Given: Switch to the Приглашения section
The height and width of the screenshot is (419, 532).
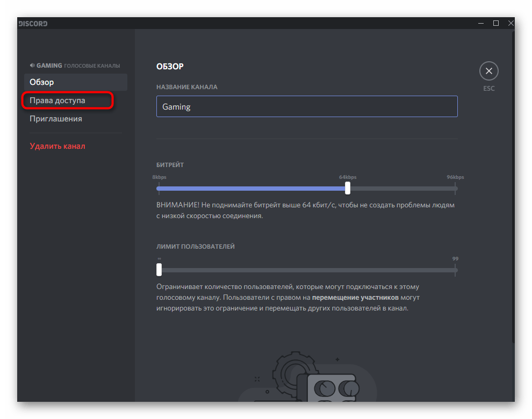Looking at the screenshot, I should 56,119.
